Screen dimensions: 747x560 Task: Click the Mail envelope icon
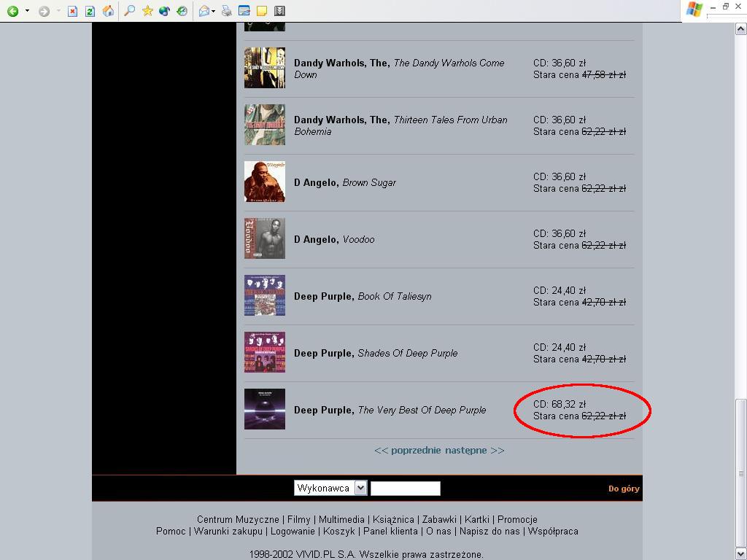point(204,10)
